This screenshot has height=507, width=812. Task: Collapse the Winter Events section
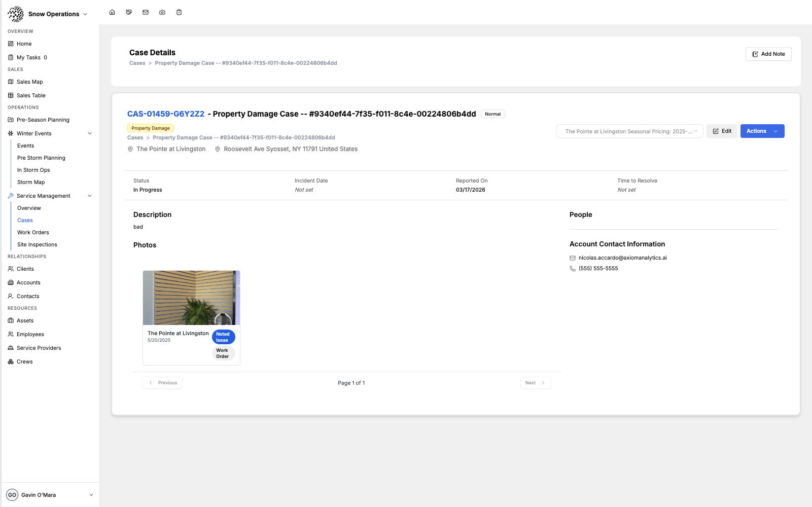point(90,133)
